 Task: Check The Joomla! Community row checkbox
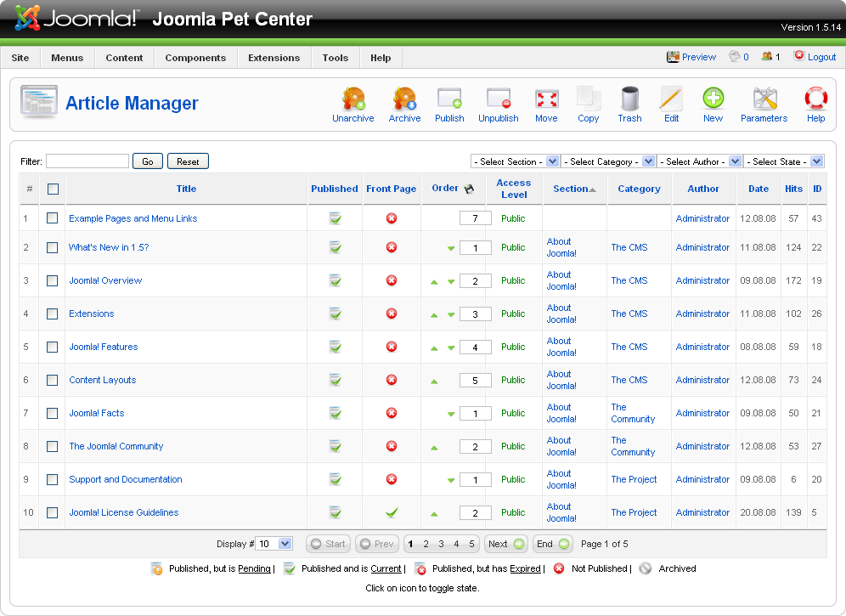[x=53, y=446]
